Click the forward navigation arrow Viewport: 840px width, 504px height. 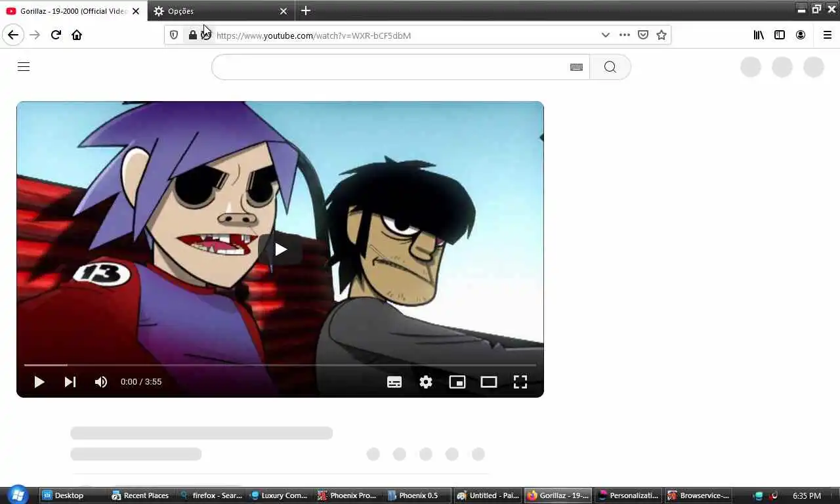[x=35, y=35]
